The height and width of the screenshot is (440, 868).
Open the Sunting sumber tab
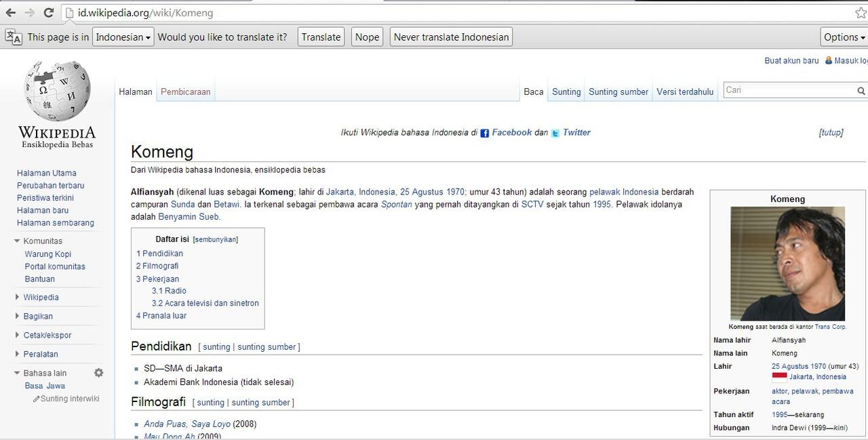[x=618, y=92]
